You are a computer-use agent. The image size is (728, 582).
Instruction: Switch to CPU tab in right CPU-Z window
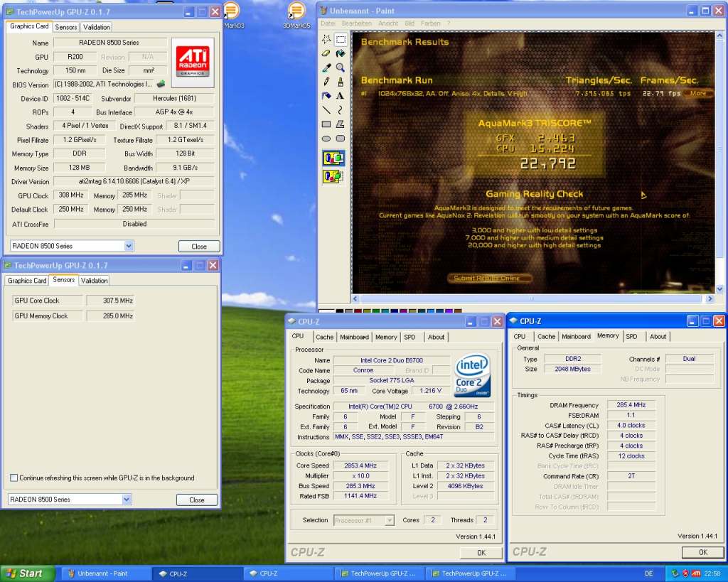520,337
